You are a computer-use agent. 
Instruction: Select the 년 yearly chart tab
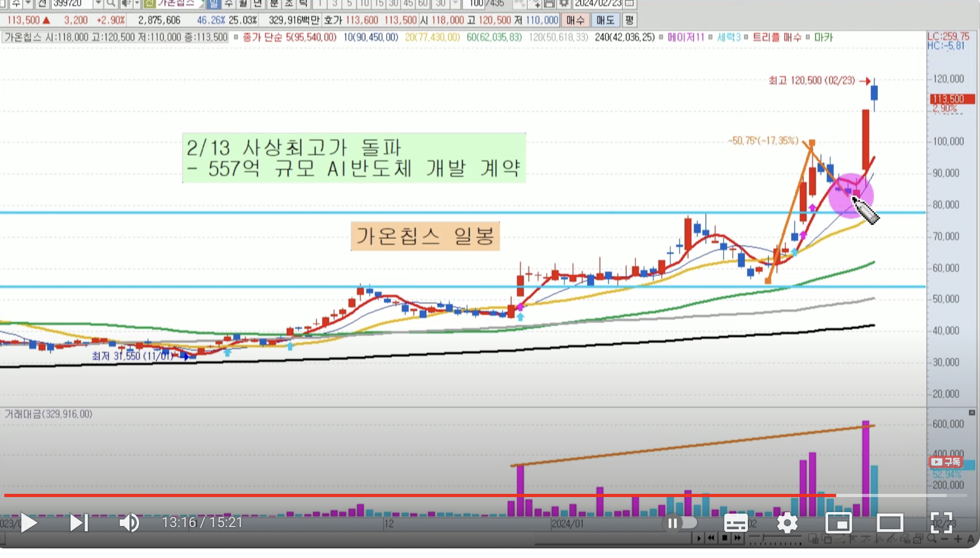[258, 4]
